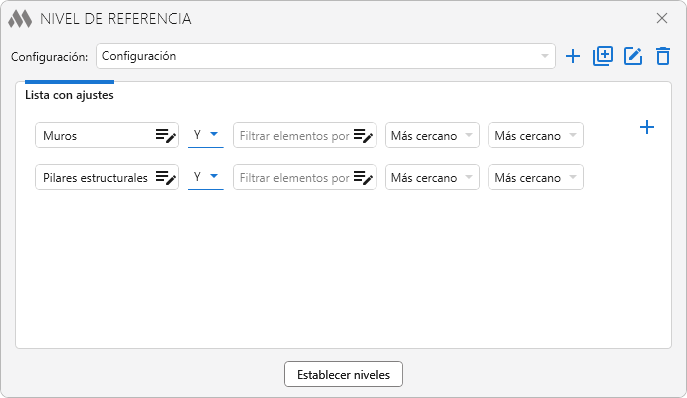Add a new configuration with the plus icon
Image resolution: width=687 pixels, height=398 pixels.
coord(573,56)
